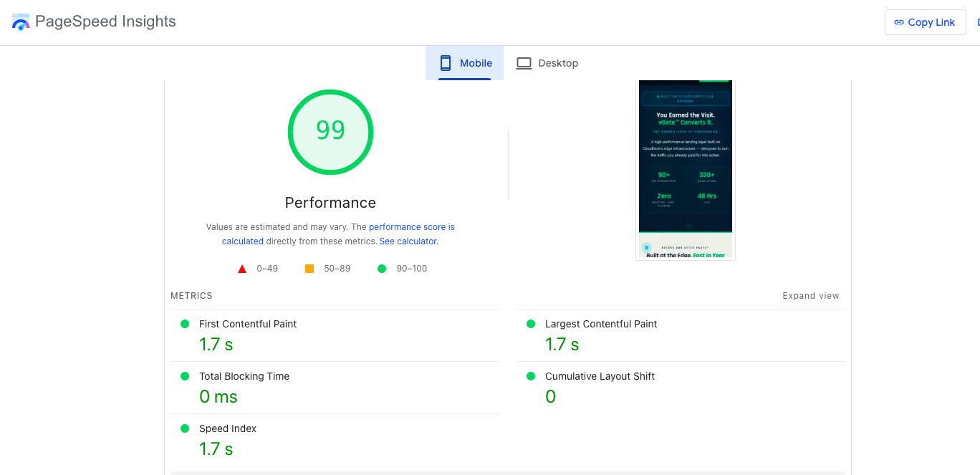The image size is (980, 475).
Task: Click the desktop laptop icon
Action: (x=524, y=63)
